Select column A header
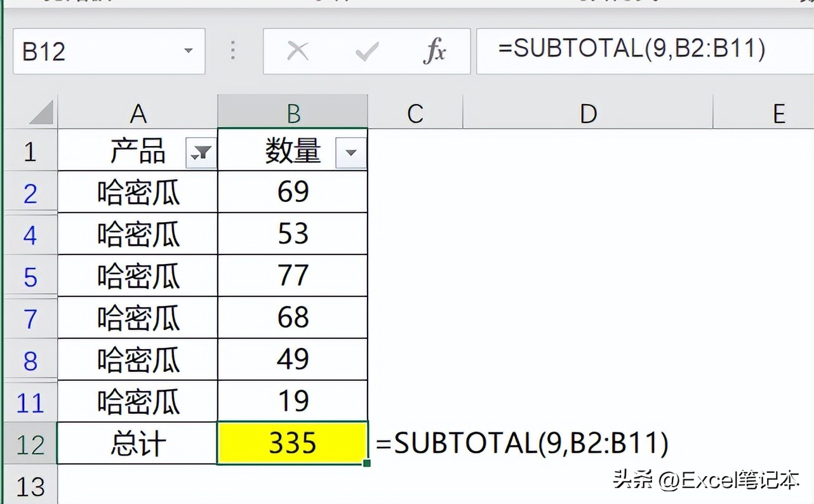814x504 pixels. pos(138,114)
